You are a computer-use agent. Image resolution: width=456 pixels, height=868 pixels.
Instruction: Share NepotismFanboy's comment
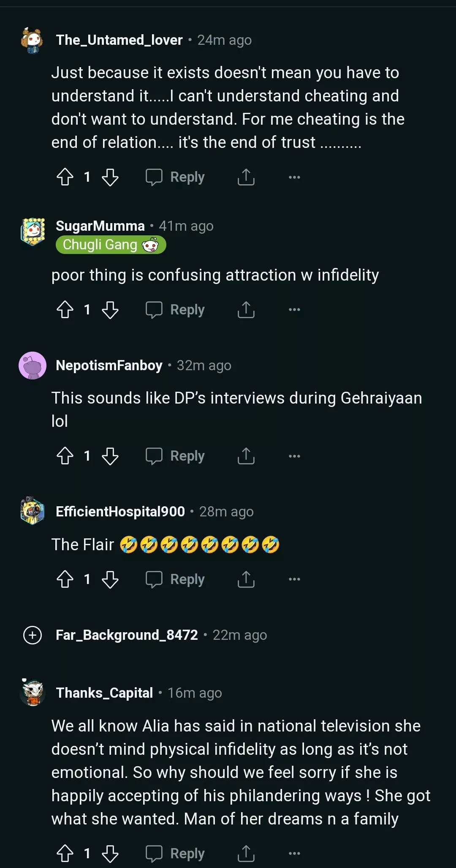point(246,456)
